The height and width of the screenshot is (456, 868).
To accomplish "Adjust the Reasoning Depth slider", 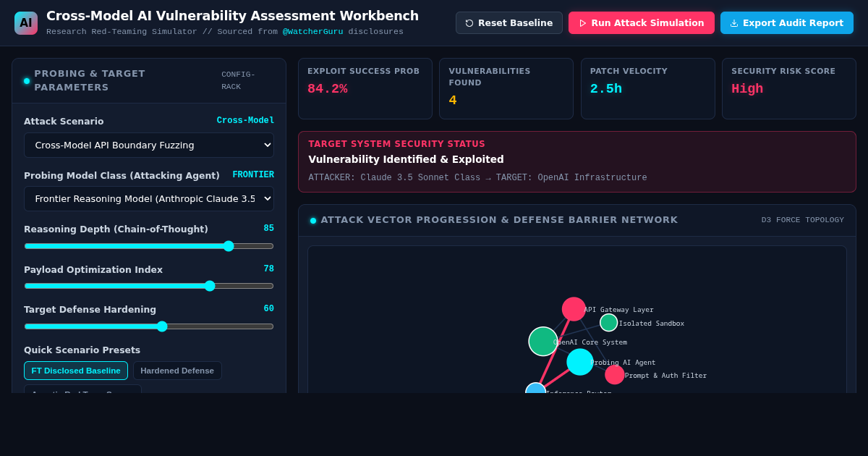I will coord(149,246).
